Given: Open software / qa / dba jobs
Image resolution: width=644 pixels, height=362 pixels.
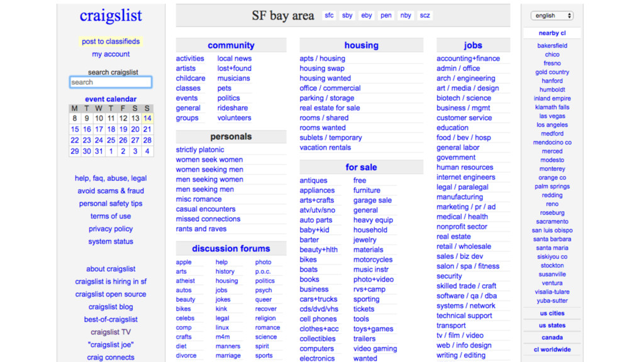Looking at the screenshot, I should coord(467,295).
